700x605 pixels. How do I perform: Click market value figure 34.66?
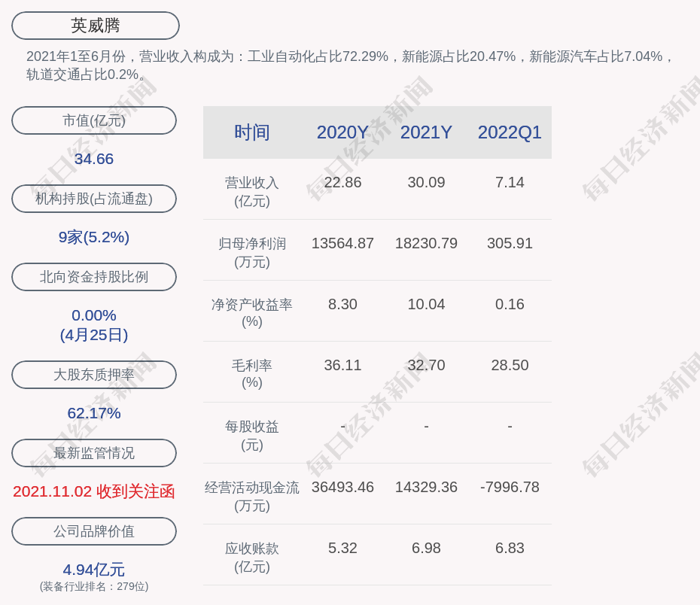[x=94, y=159]
